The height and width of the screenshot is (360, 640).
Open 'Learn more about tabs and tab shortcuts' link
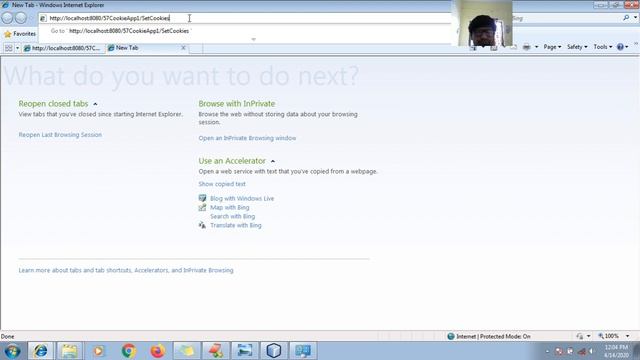tap(126, 270)
